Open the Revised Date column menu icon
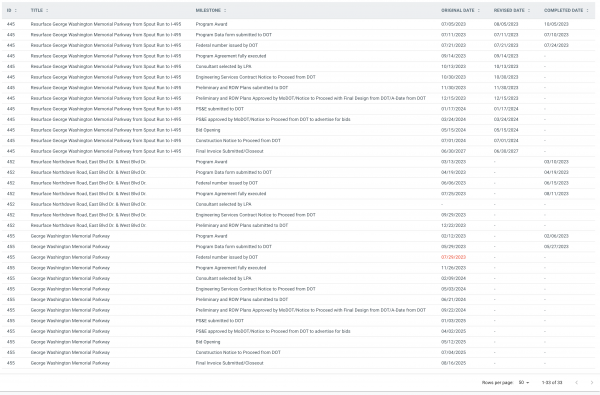Screen dimensions: 600x395 pyautogui.click(x=529, y=10)
